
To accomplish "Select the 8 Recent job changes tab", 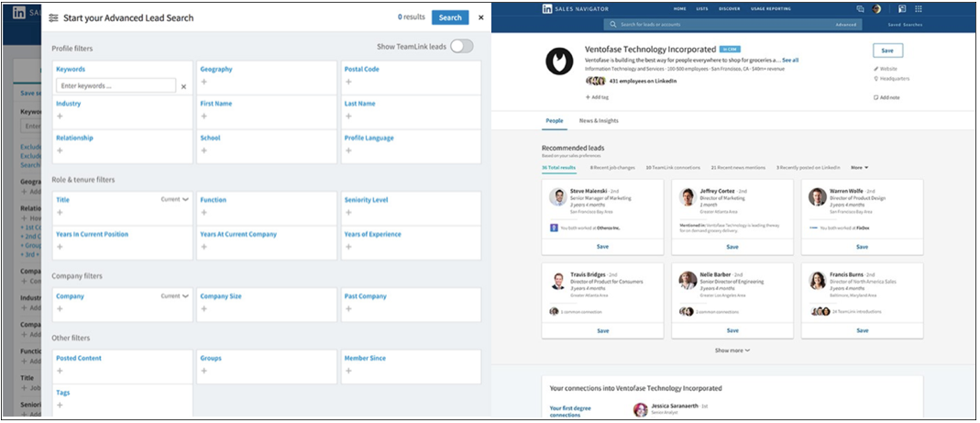I will pos(613,168).
